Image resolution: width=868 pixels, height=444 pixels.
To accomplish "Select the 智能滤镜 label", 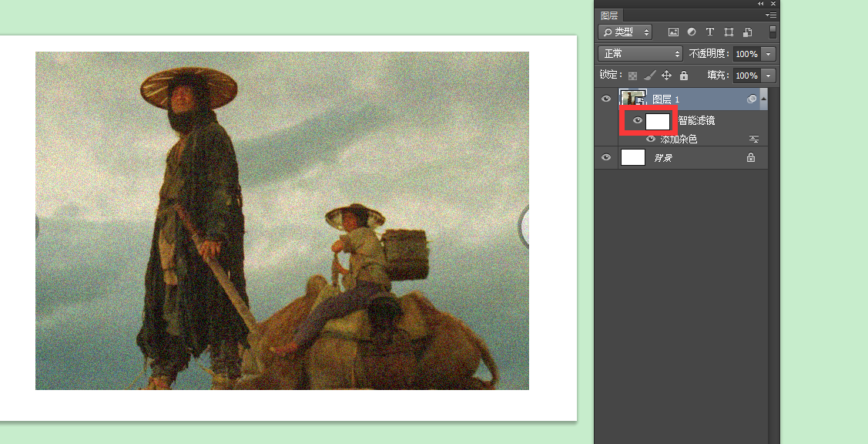I will 696,120.
